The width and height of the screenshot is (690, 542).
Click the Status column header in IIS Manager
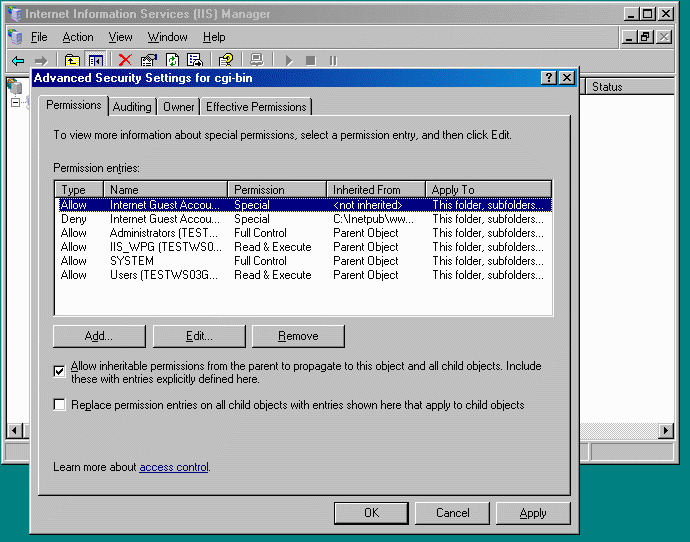630,87
